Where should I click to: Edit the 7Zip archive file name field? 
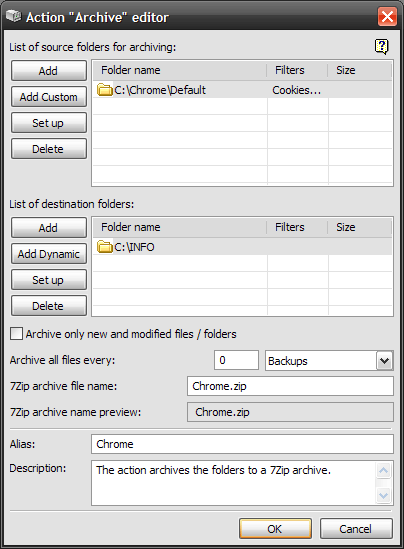click(290, 386)
